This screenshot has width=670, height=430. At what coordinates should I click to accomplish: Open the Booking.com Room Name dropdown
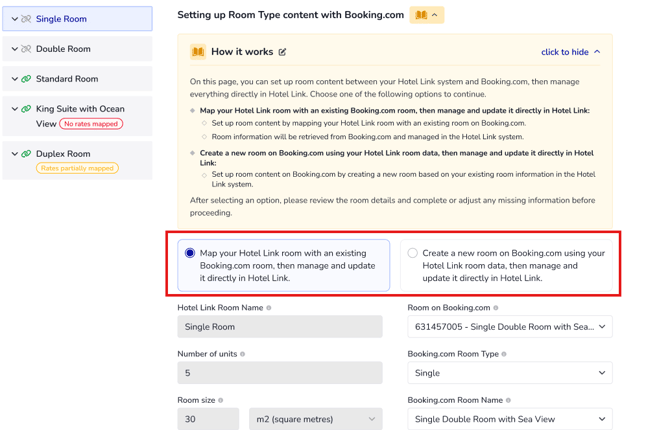[509, 419]
